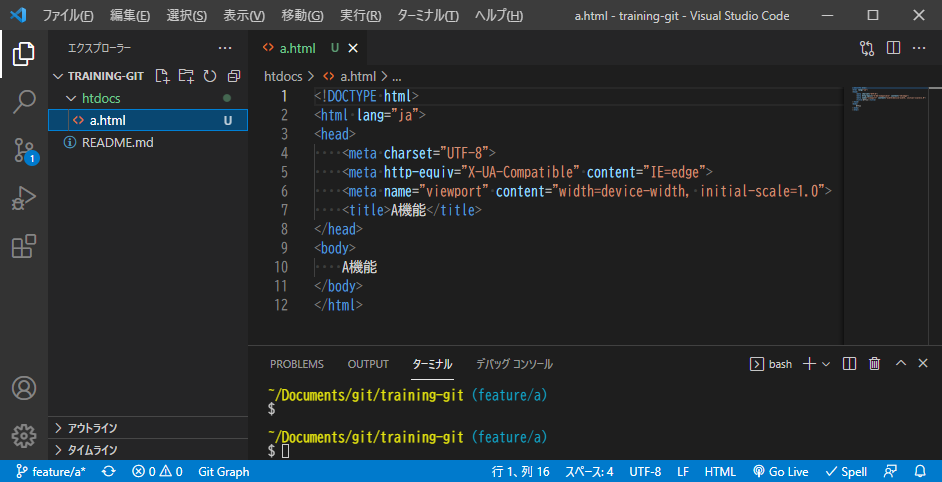
Task: Click feature/a* branch in status bar
Action: pyautogui.click(x=51, y=472)
